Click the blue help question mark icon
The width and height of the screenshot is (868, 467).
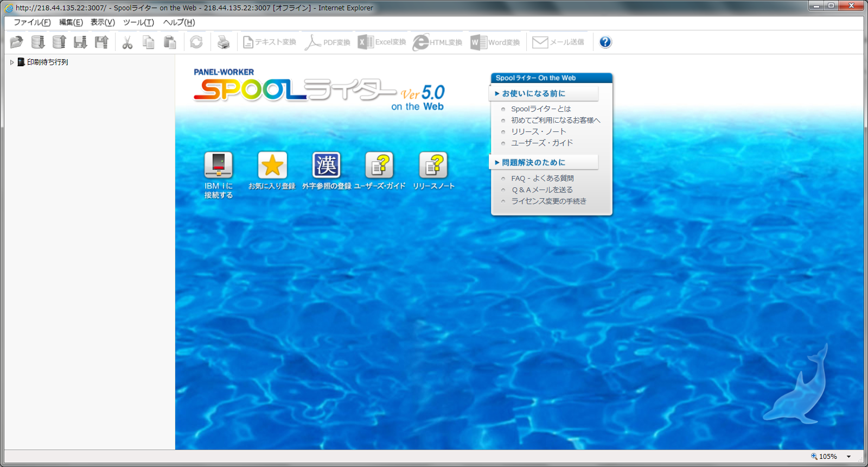(605, 42)
